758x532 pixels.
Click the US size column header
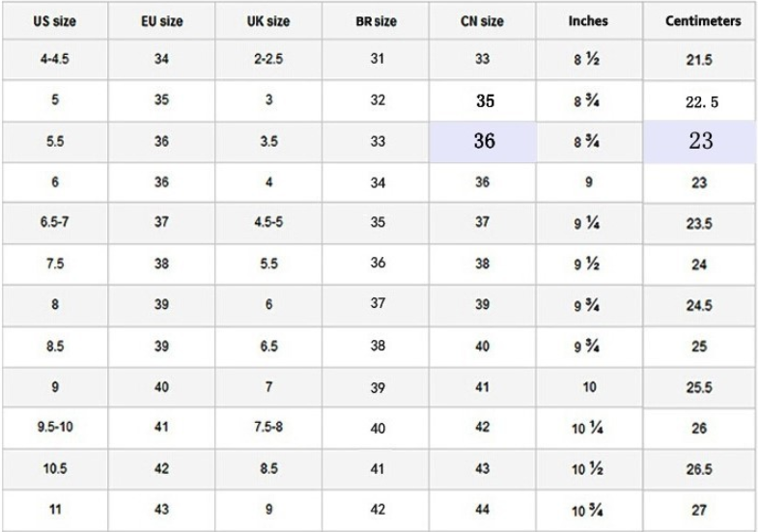pos(53,20)
